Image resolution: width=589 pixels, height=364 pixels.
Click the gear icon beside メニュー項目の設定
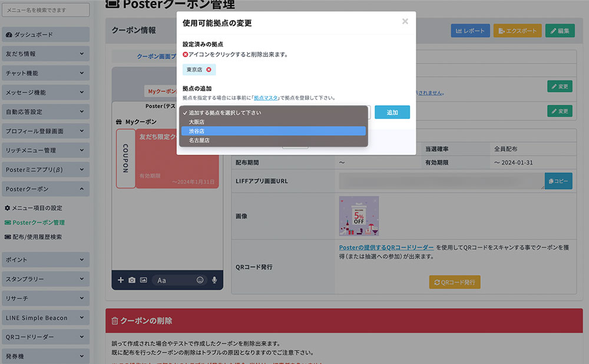click(7, 208)
